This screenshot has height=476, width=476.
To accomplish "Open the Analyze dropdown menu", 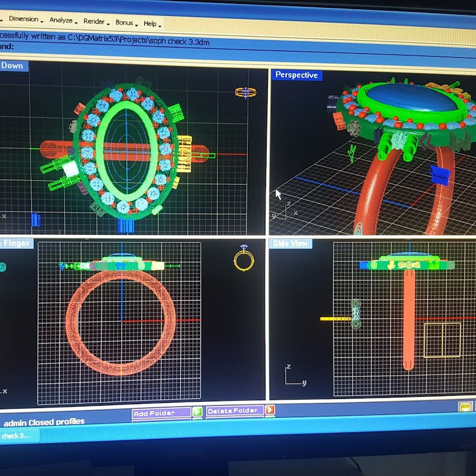I will (62, 20).
